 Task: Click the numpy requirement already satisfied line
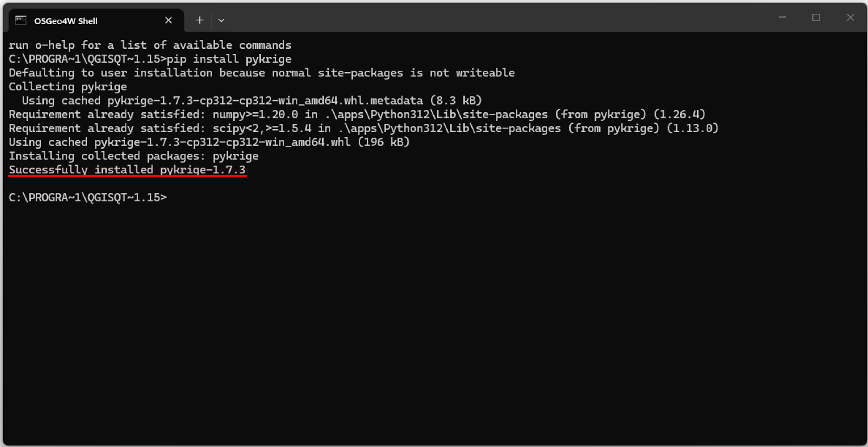(357, 114)
